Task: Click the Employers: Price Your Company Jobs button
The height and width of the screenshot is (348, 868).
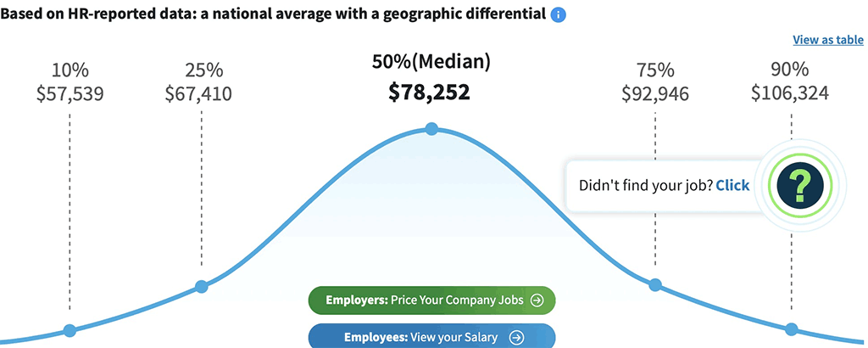Action: (431, 300)
